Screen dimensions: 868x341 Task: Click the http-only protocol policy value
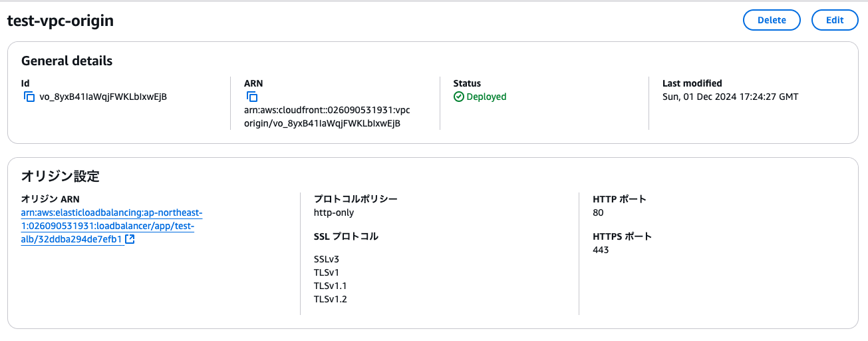(334, 213)
